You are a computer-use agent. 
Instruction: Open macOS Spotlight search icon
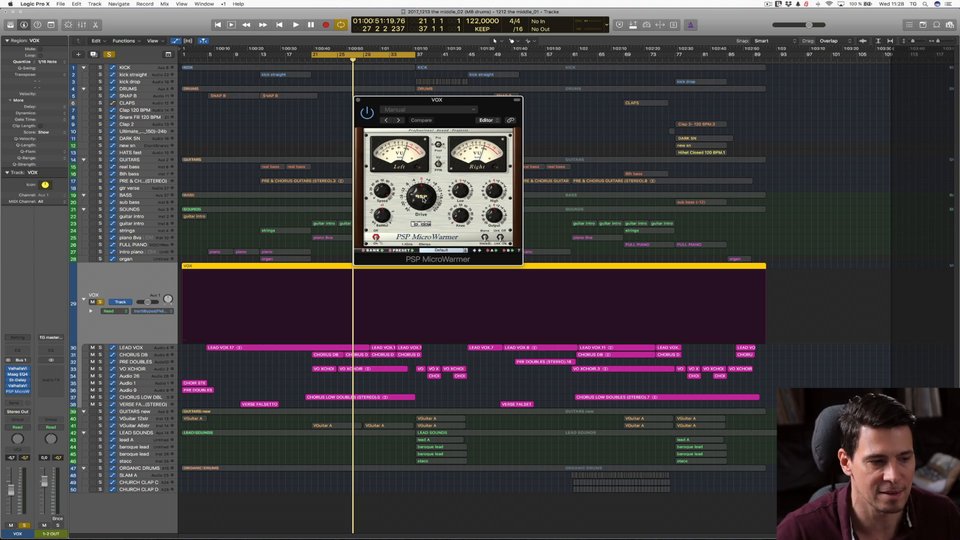(925, 4)
